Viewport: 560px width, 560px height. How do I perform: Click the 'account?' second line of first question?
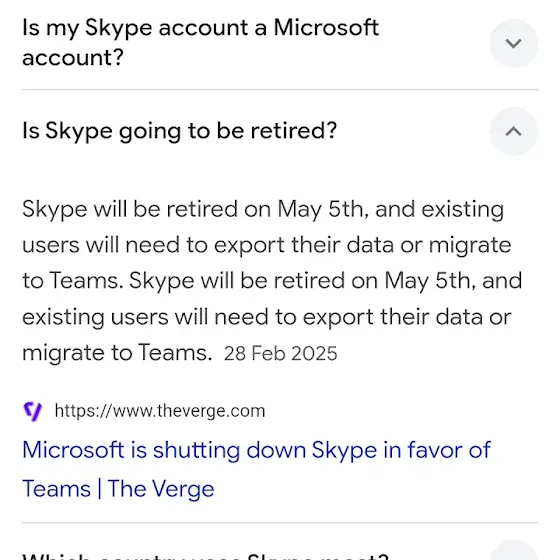73,58
